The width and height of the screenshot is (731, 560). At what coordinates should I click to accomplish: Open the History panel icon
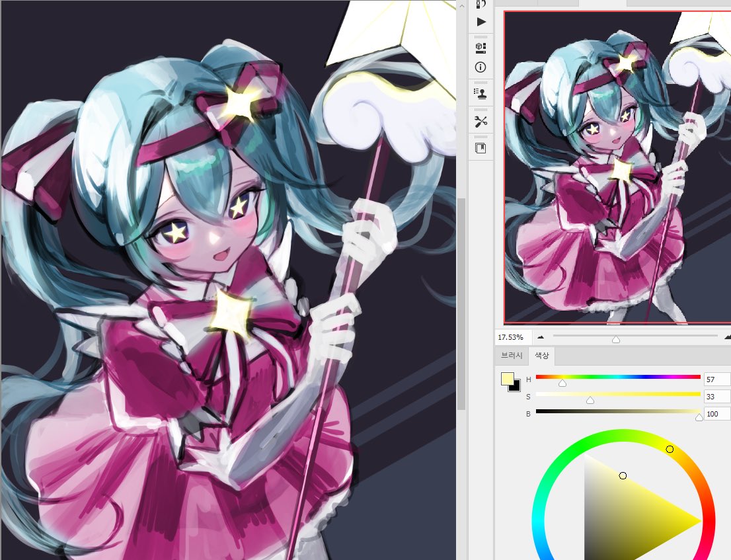(x=481, y=4)
